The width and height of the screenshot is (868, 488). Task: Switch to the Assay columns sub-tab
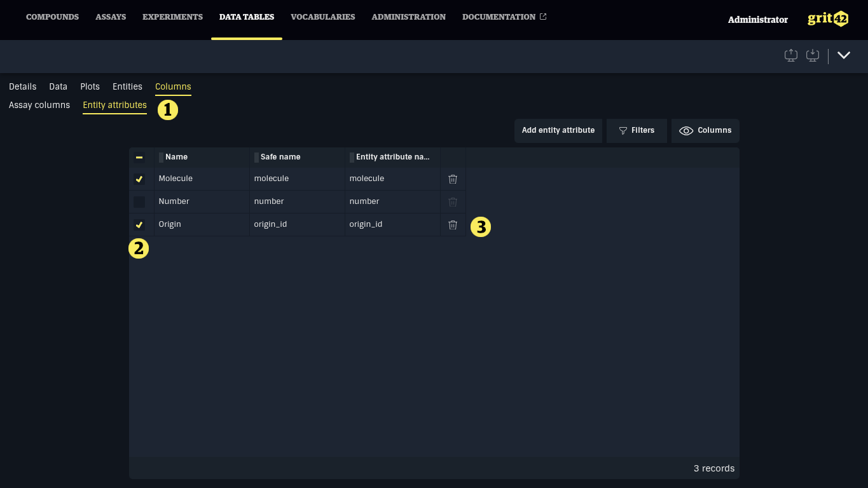(39, 105)
